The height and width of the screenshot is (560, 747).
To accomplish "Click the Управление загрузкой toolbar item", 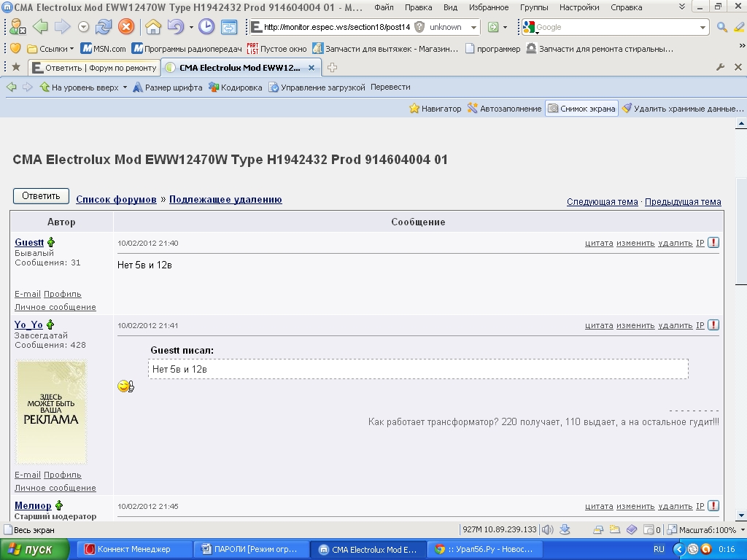I will pos(317,87).
